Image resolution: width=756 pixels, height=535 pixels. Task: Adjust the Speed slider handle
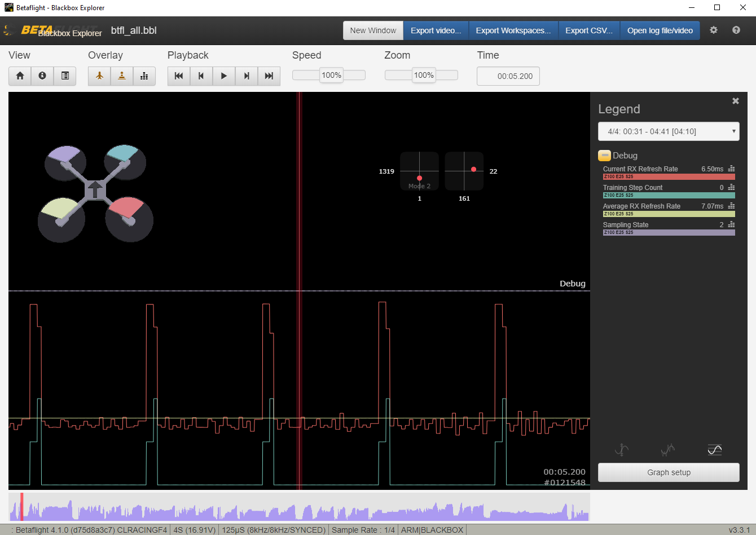(x=331, y=75)
